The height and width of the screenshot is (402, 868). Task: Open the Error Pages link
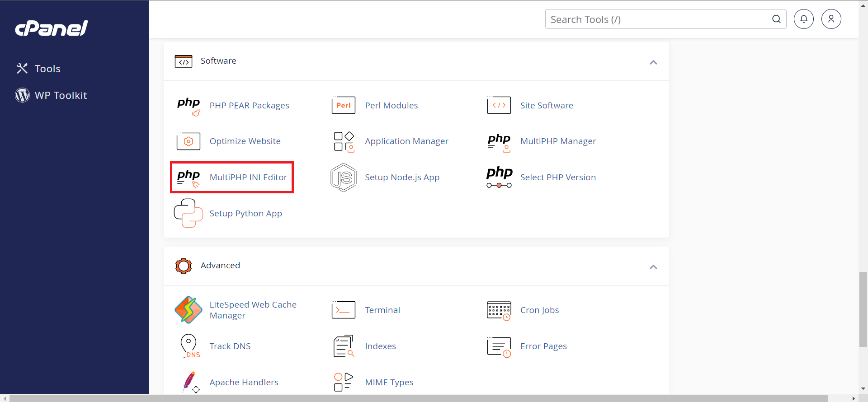point(543,346)
